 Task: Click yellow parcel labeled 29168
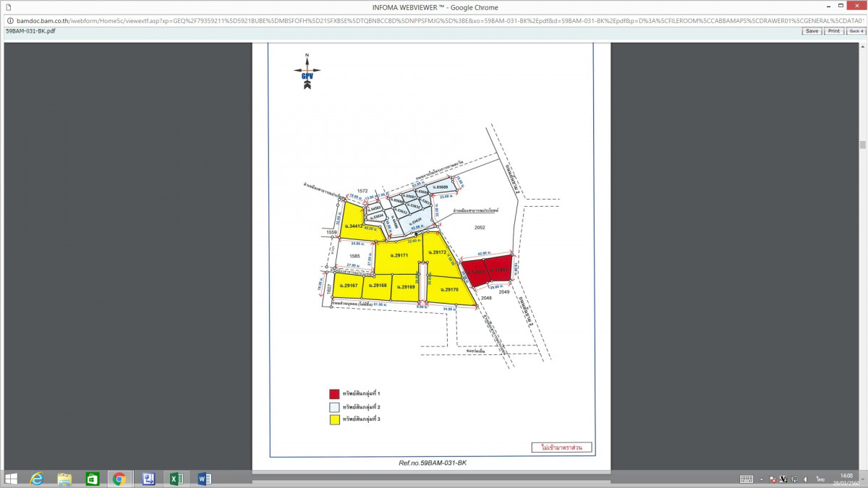[378, 287]
